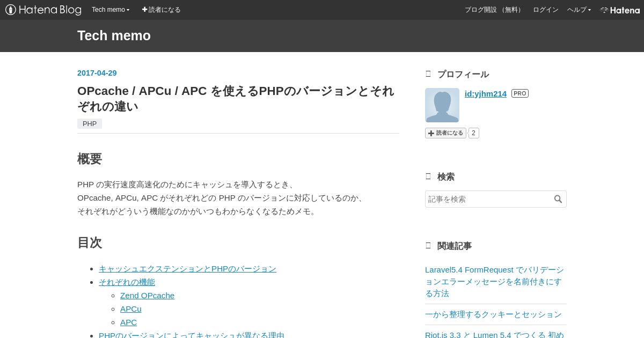Click the profile avatar image
This screenshot has width=644, height=338.
tap(442, 105)
